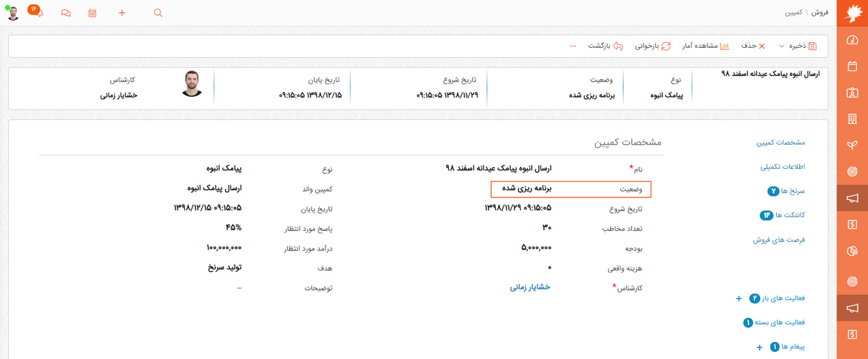
Task: Click the maple leaf logo
Action: click(x=852, y=13)
